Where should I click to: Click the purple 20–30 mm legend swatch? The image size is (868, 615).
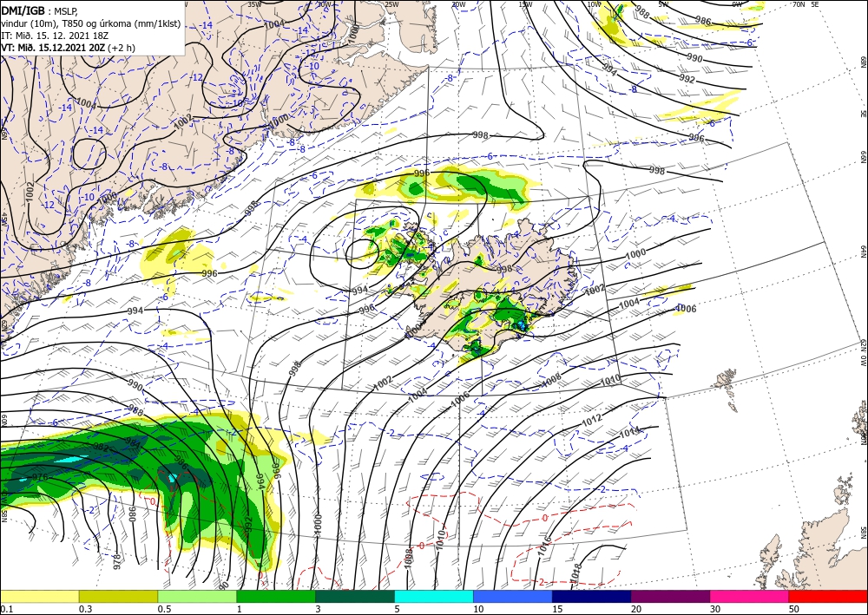pyautogui.click(x=670, y=596)
